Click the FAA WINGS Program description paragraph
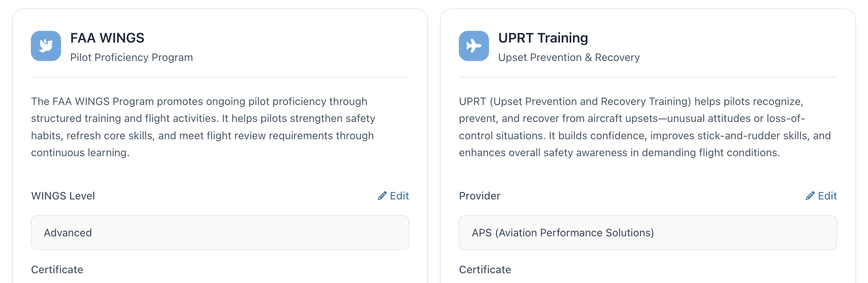This screenshot has width=868, height=283. pyautogui.click(x=203, y=127)
